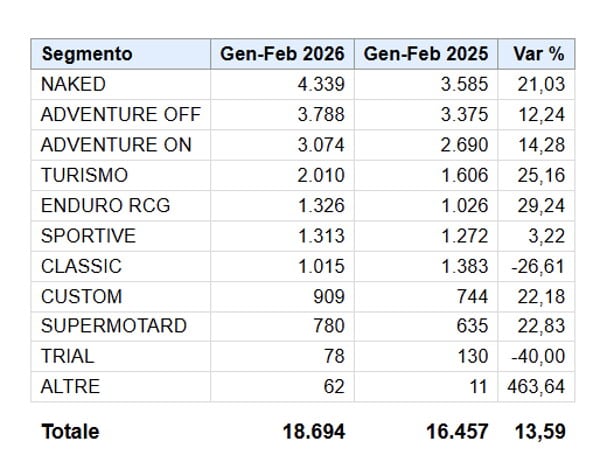The image size is (606, 472).
Task: Click the ALTRE segment cell
Action: click(x=70, y=387)
